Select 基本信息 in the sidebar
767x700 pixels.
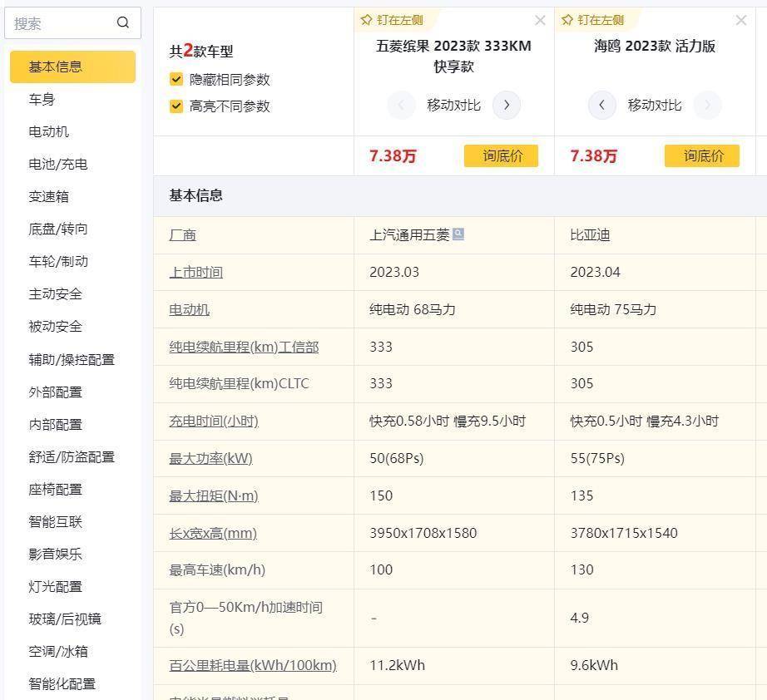[72, 67]
